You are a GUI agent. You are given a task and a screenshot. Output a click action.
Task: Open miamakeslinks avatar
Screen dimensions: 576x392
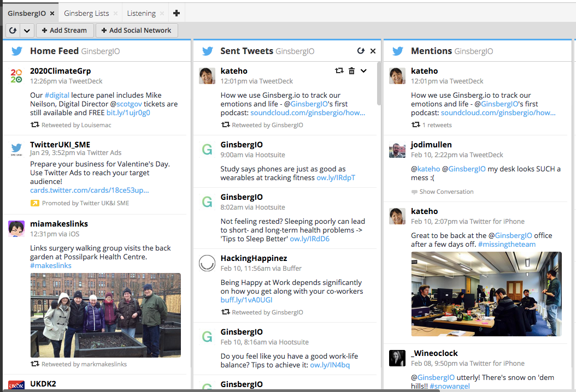pyautogui.click(x=16, y=229)
